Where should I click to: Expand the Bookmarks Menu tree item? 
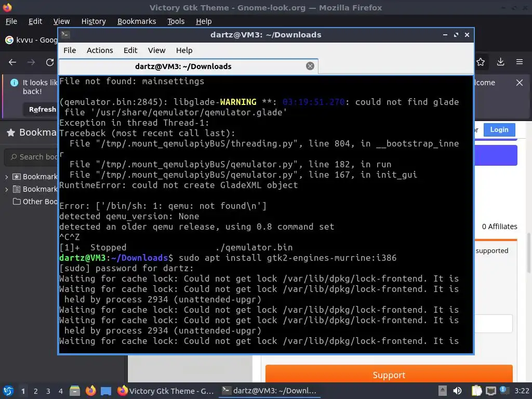pos(6,189)
